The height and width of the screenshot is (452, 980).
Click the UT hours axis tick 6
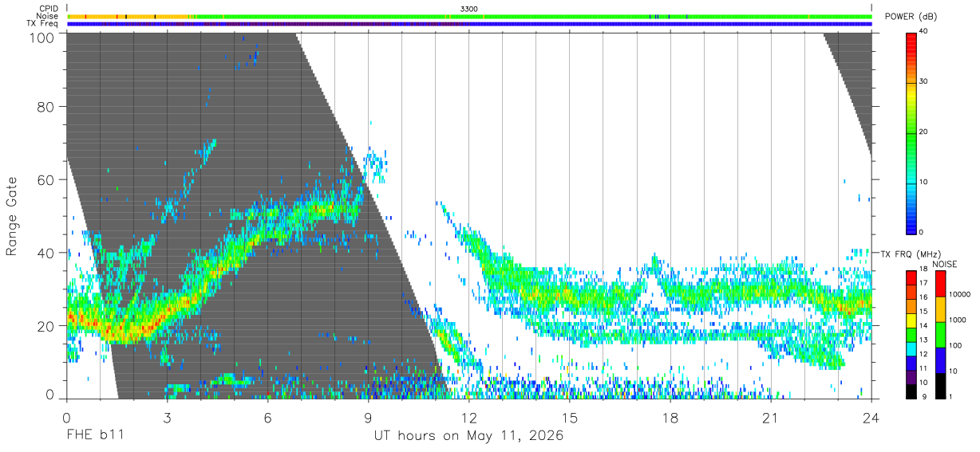coord(268,418)
